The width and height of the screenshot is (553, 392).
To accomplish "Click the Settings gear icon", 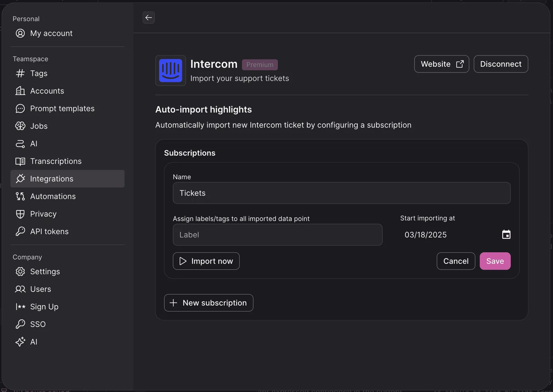I will coord(20,271).
